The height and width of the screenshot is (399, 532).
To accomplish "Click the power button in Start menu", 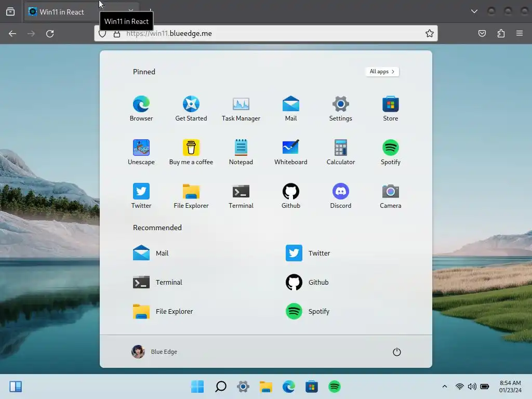I will pyautogui.click(x=396, y=352).
